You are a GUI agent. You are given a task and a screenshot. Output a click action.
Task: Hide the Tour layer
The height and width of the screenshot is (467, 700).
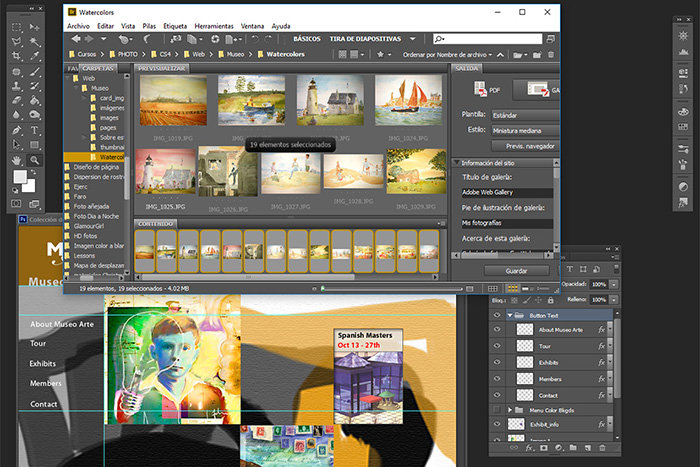coord(497,346)
